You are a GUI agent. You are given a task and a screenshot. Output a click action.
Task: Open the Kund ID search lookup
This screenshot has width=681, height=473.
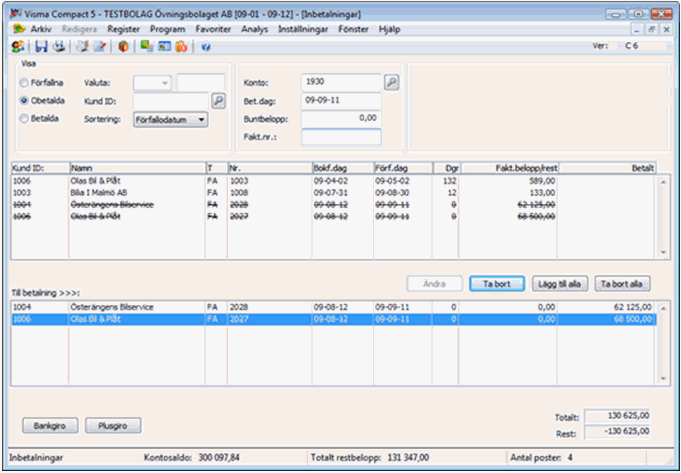[217, 100]
